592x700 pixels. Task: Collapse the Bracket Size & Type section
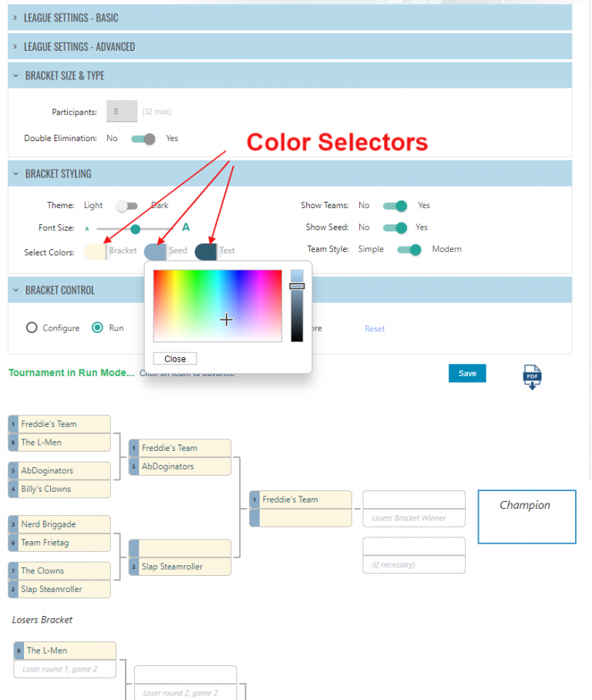click(65, 76)
